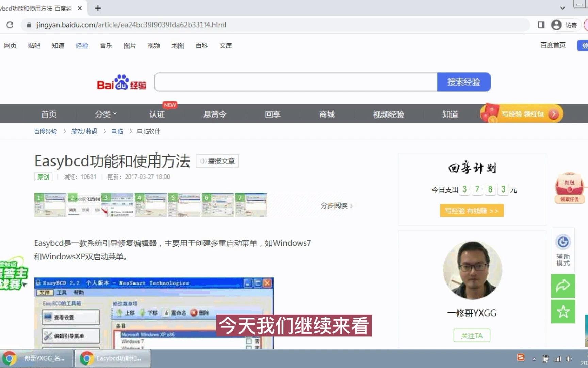Open 游戏/数码 breadcrumb link
Image resolution: width=588 pixels, height=368 pixels.
click(x=84, y=132)
